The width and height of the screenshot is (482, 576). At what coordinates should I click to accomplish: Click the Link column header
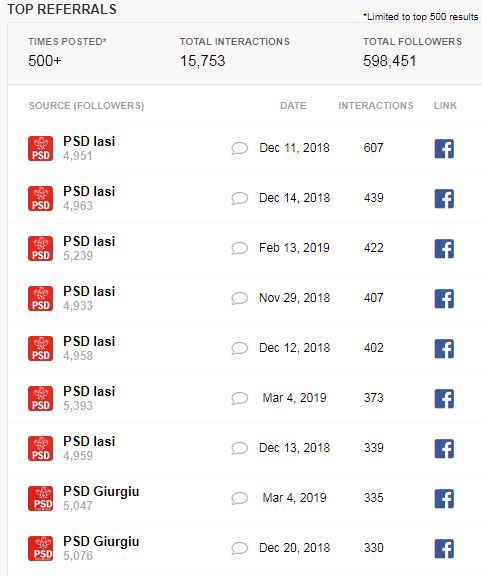point(445,106)
